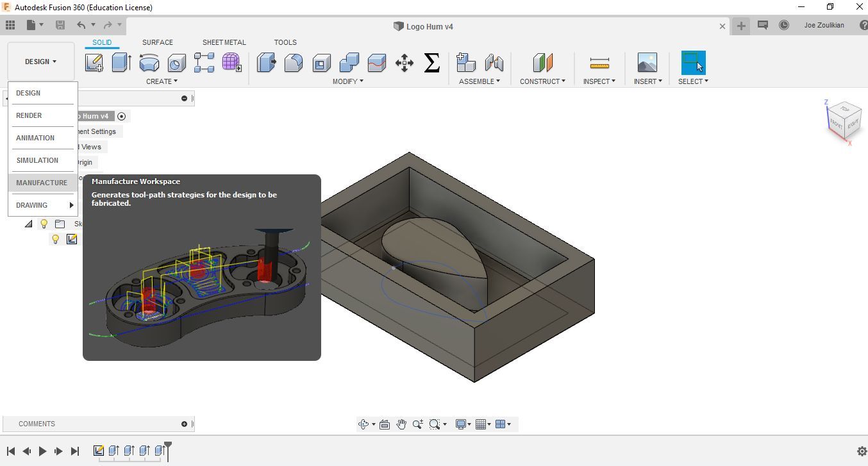The height and width of the screenshot is (466, 868).
Task: Open the MODIFY dropdown menu
Action: pyautogui.click(x=347, y=81)
